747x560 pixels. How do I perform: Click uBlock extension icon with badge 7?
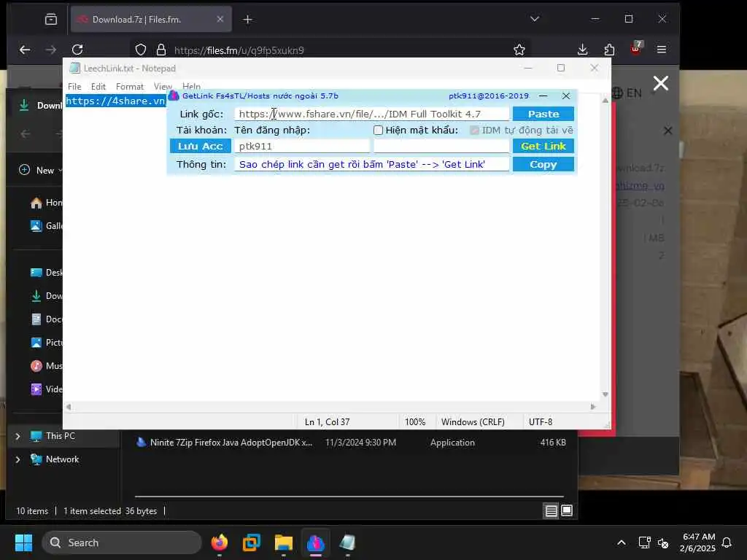coord(636,49)
